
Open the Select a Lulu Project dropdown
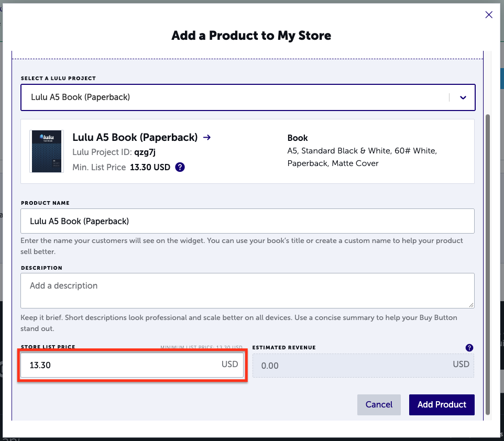pyautogui.click(x=248, y=97)
